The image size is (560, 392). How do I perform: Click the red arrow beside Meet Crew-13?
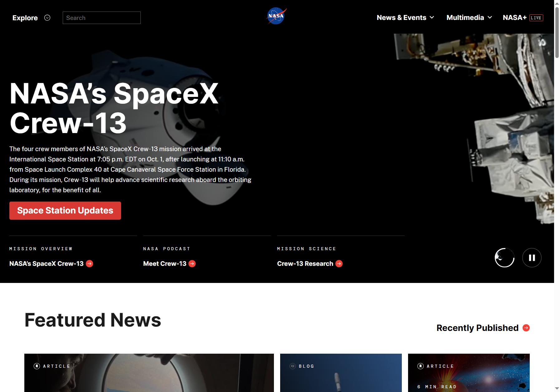[192, 264]
